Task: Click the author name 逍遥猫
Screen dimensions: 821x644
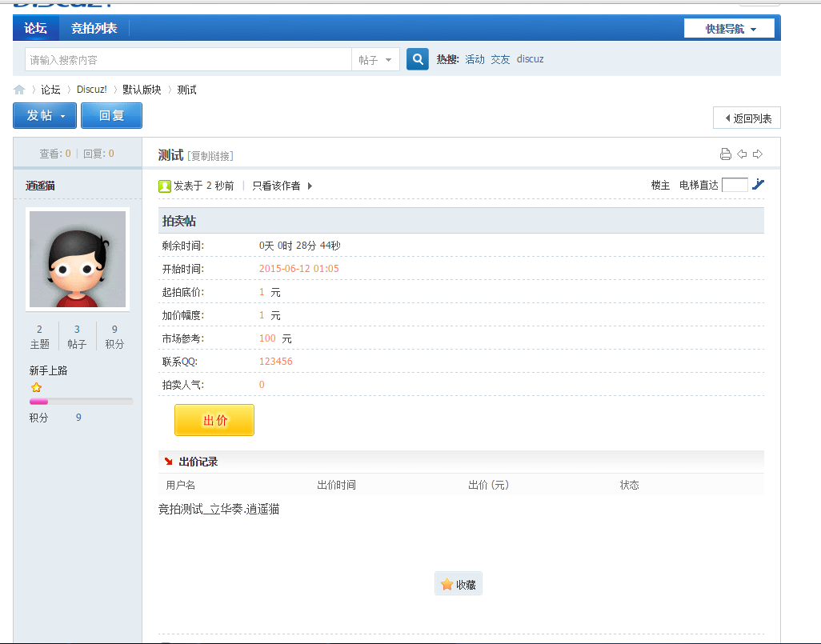Action: click(40, 186)
